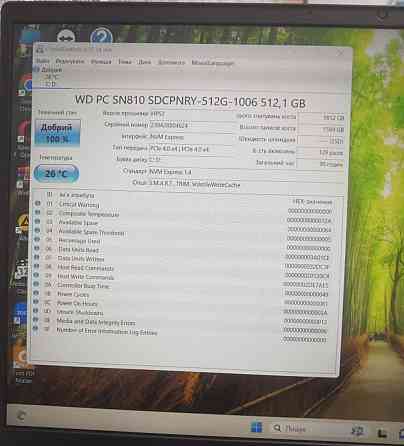The width and height of the screenshot is (404, 446).
Task: Select the Power On Hours row
Action: tap(180, 307)
